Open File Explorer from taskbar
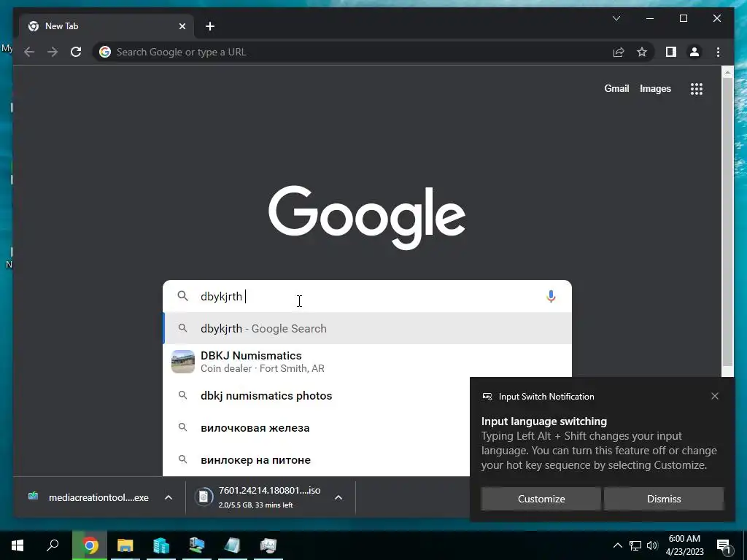Image resolution: width=747 pixels, height=560 pixels. (x=125, y=545)
